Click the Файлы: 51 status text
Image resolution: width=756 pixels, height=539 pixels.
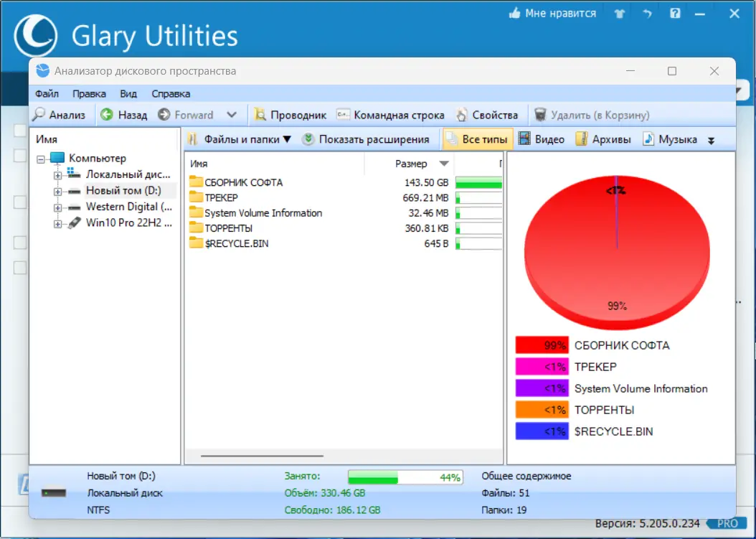tap(505, 493)
